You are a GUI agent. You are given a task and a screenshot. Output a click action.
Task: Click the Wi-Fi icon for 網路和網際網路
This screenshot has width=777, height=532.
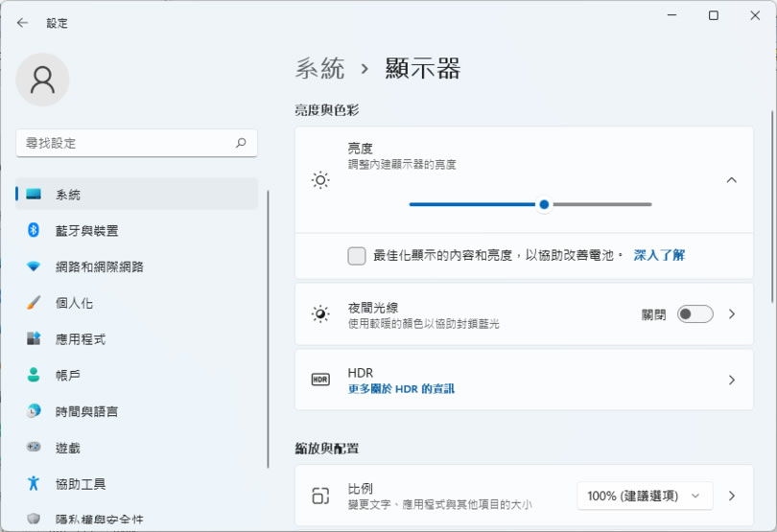[34, 266]
